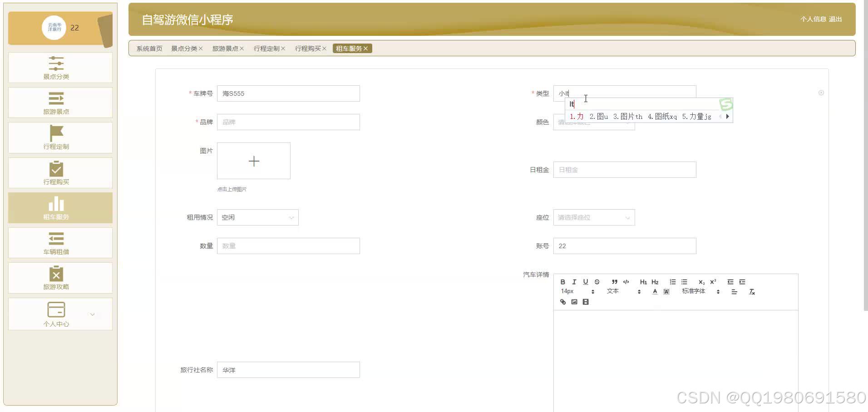The height and width of the screenshot is (412, 868).
Task: Click the Sogou input method logo
Action: tap(726, 104)
